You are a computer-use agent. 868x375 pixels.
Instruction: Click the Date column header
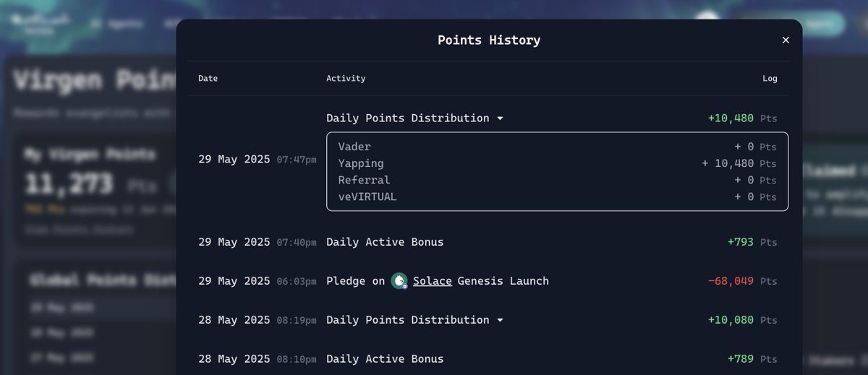[208, 78]
